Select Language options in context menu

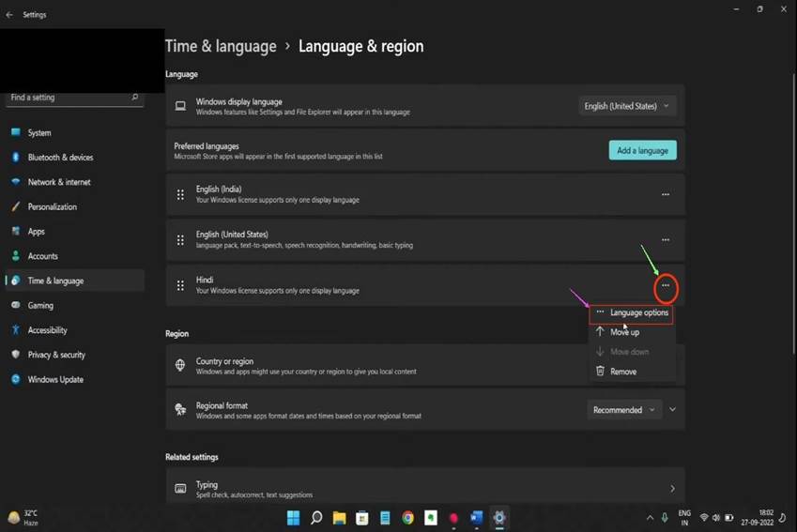[x=632, y=312]
